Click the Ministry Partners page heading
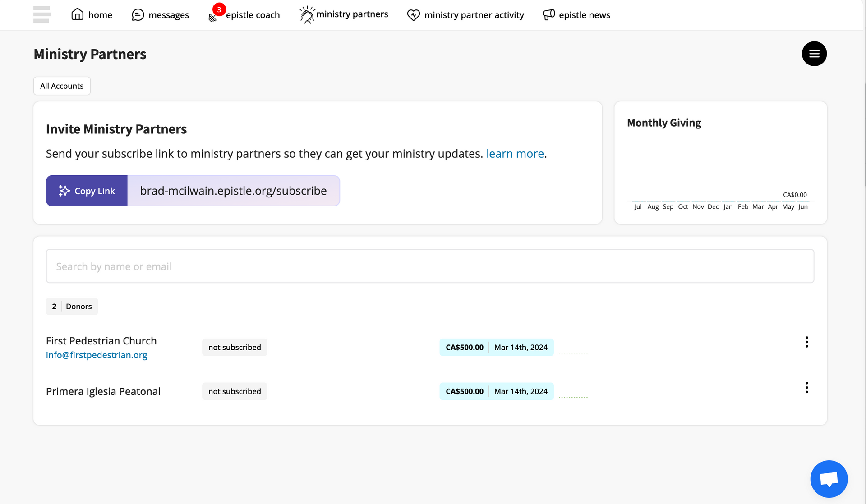 tap(90, 54)
